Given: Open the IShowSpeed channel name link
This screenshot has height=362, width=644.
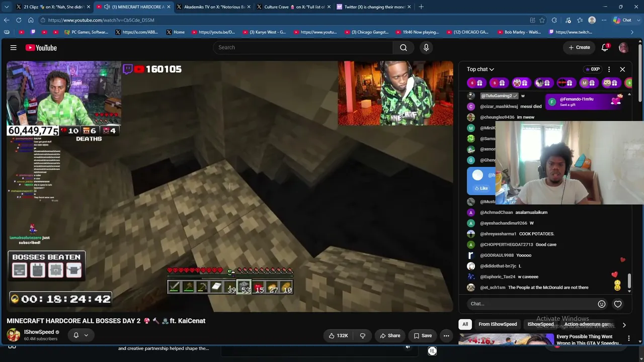Looking at the screenshot, I should (39, 332).
